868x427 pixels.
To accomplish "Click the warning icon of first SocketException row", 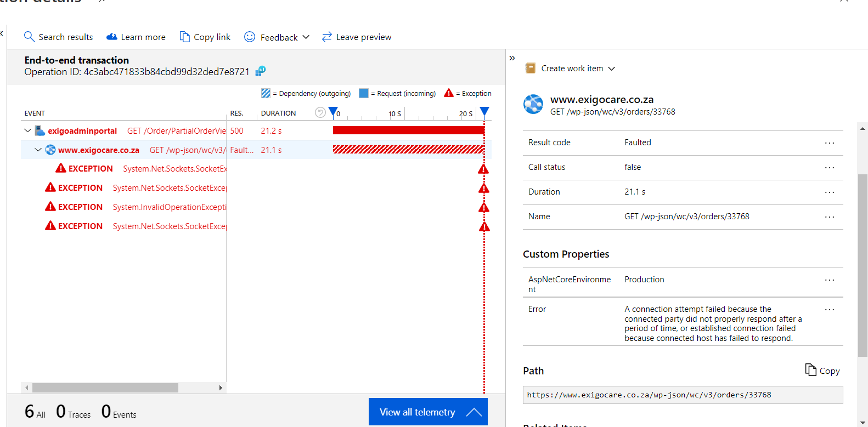I will [x=61, y=168].
